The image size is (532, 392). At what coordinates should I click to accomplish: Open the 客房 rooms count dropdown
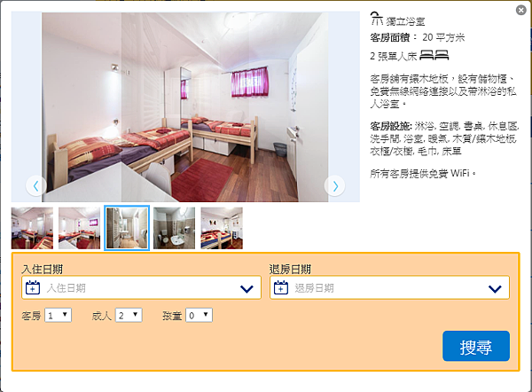[58, 316]
